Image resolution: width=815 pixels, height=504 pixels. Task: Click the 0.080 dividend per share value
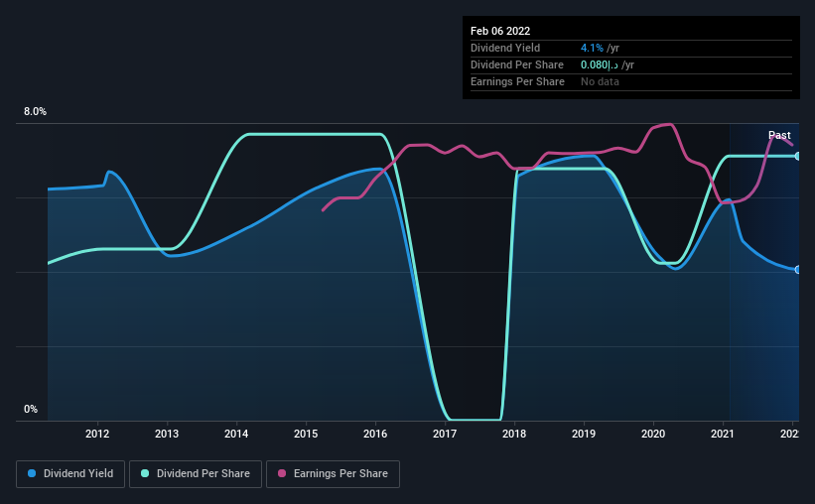[x=599, y=64]
